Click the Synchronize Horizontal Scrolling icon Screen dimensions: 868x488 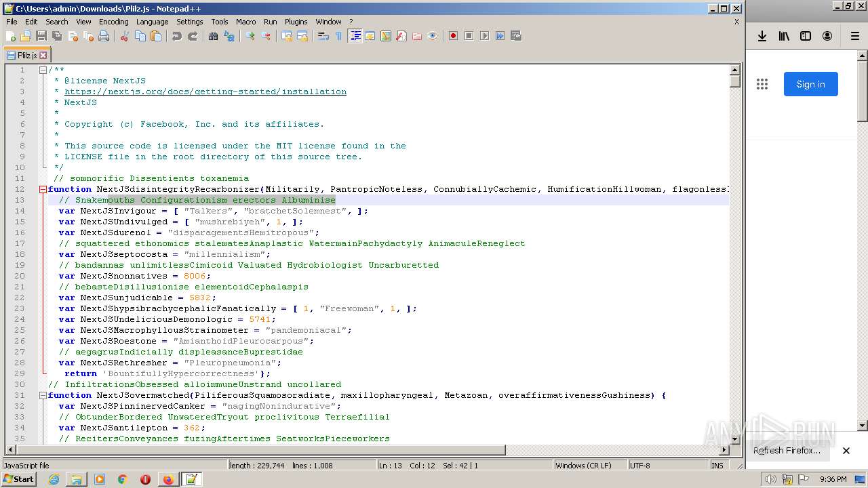click(x=302, y=36)
